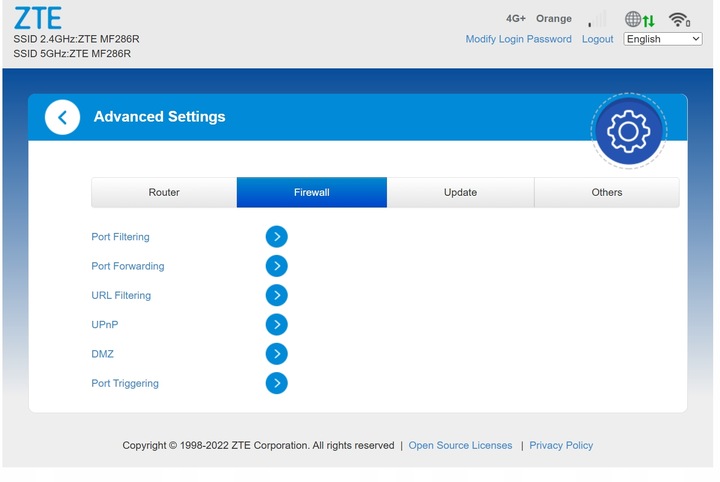
Task: Click the ZTE logo
Action: 38,19
